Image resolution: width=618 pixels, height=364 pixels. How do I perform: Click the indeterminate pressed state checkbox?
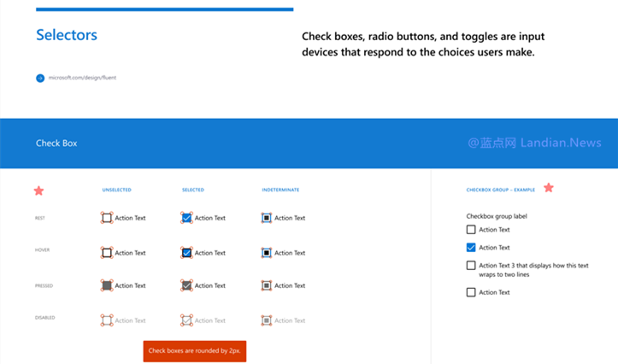coord(267,285)
